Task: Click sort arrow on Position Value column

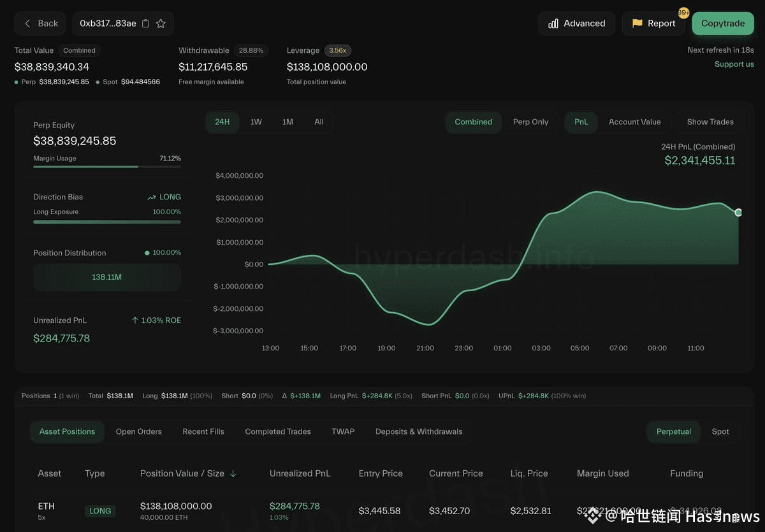Action: tap(233, 473)
